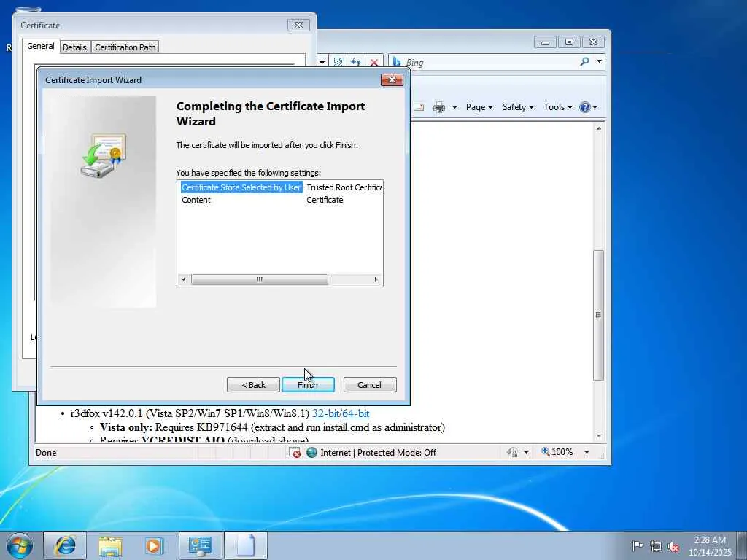Click the network icon in the system tray
Image resolution: width=747 pixels, height=560 pixels.
pyautogui.click(x=656, y=546)
